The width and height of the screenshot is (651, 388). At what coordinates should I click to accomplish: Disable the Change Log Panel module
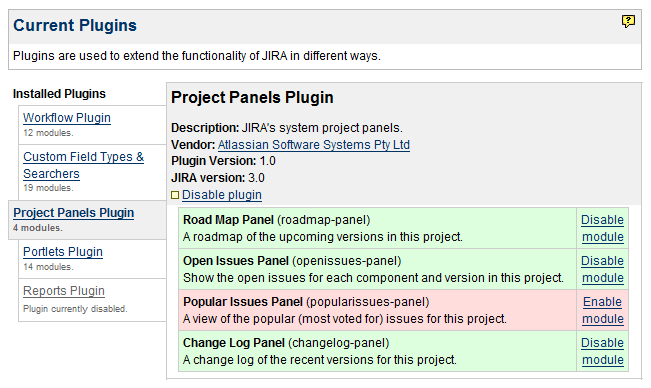click(x=602, y=351)
